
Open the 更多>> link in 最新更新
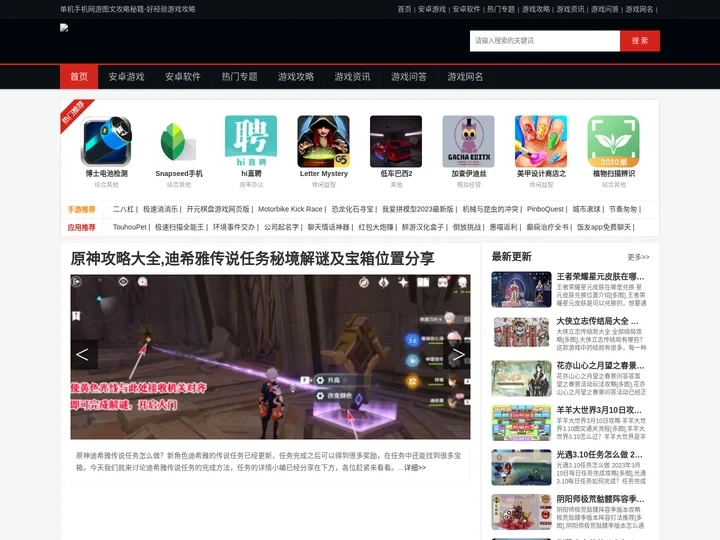click(638, 257)
